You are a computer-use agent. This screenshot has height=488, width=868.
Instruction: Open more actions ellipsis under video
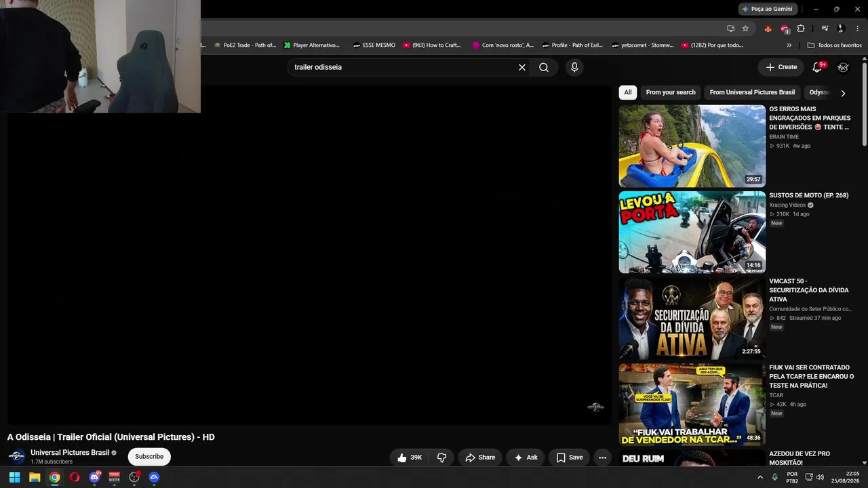(602, 457)
